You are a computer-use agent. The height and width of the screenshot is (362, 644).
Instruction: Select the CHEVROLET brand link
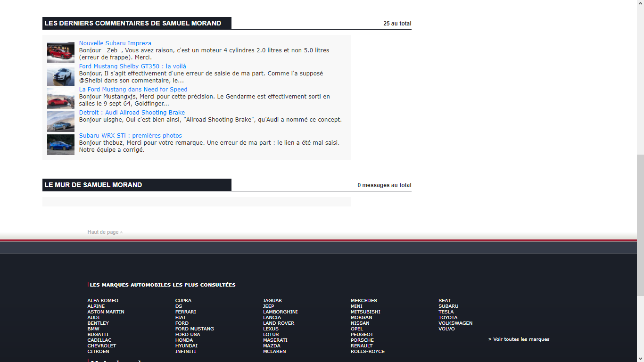[101, 346]
